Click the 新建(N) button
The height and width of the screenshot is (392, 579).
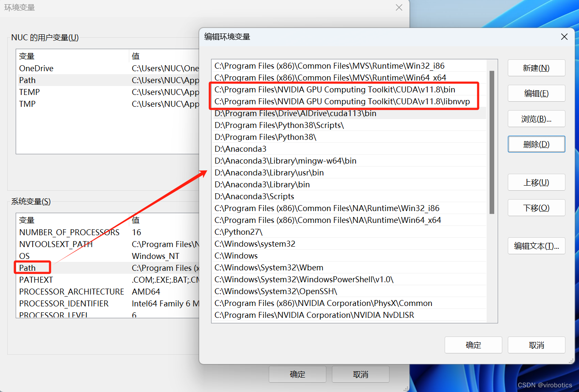pos(536,68)
